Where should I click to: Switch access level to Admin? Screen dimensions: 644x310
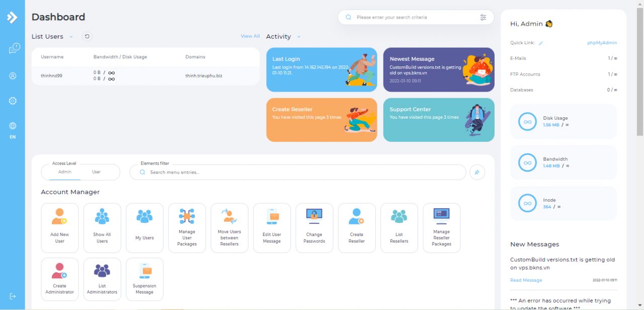click(65, 172)
